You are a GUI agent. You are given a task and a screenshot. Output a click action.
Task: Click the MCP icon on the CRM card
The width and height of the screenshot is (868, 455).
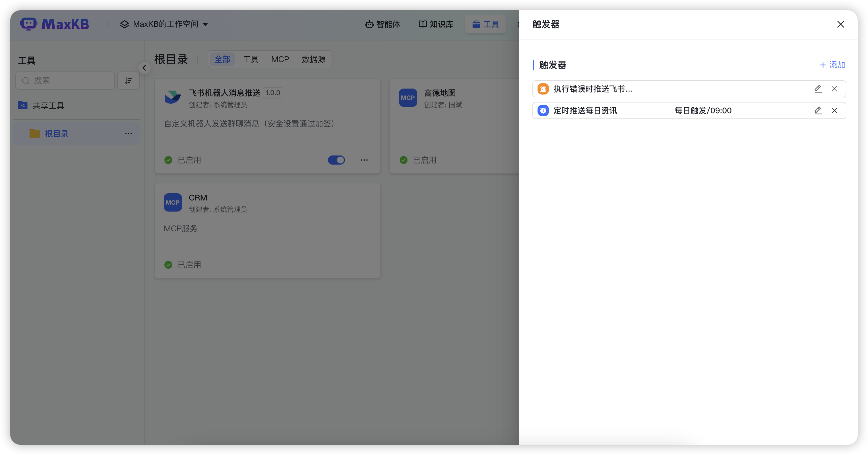[173, 202]
